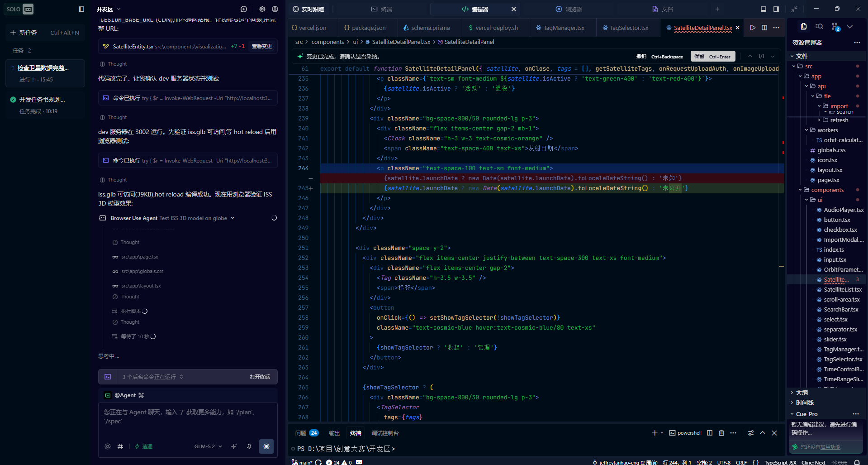Open TagSelector.tsx in the explorer tree

click(843, 359)
